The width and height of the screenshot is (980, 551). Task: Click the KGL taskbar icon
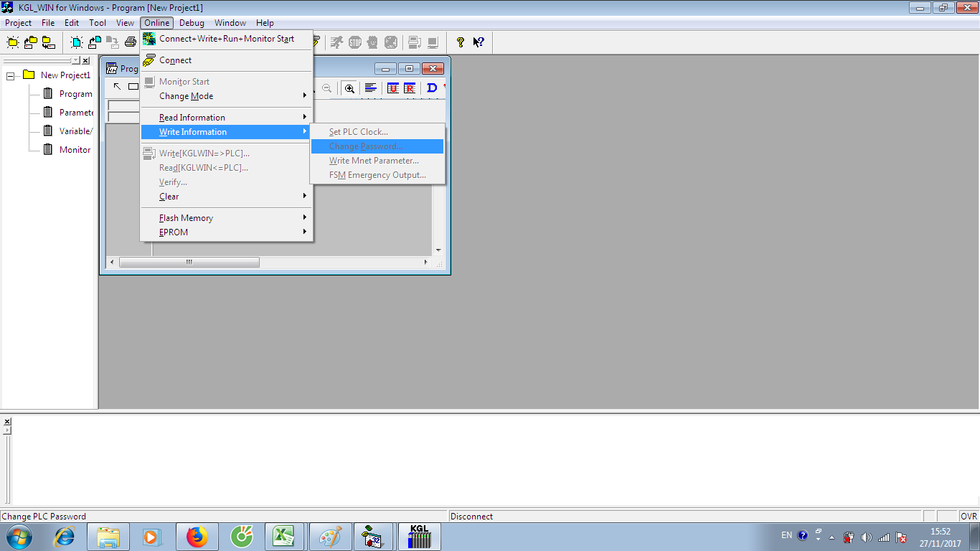tap(419, 537)
